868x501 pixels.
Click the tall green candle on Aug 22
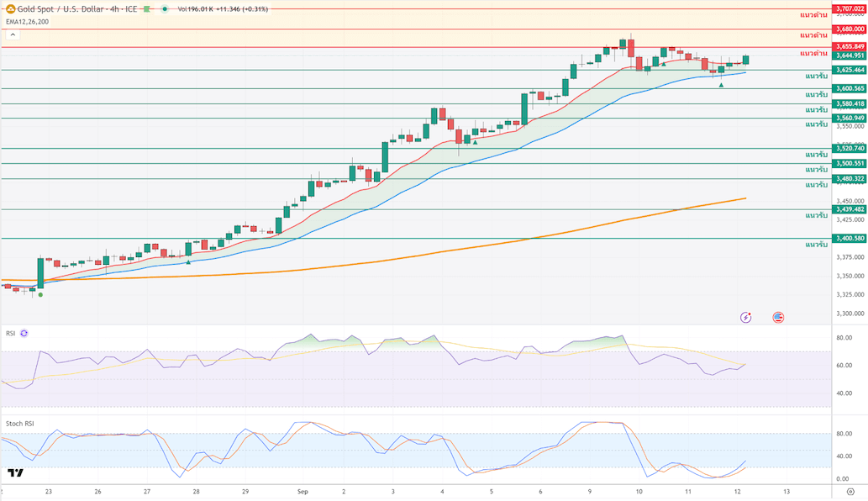point(40,273)
